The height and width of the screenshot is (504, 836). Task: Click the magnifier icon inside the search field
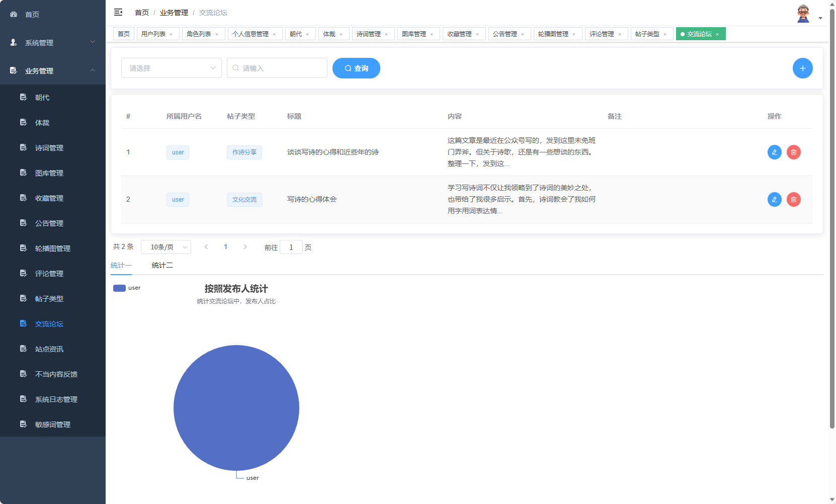click(236, 68)
